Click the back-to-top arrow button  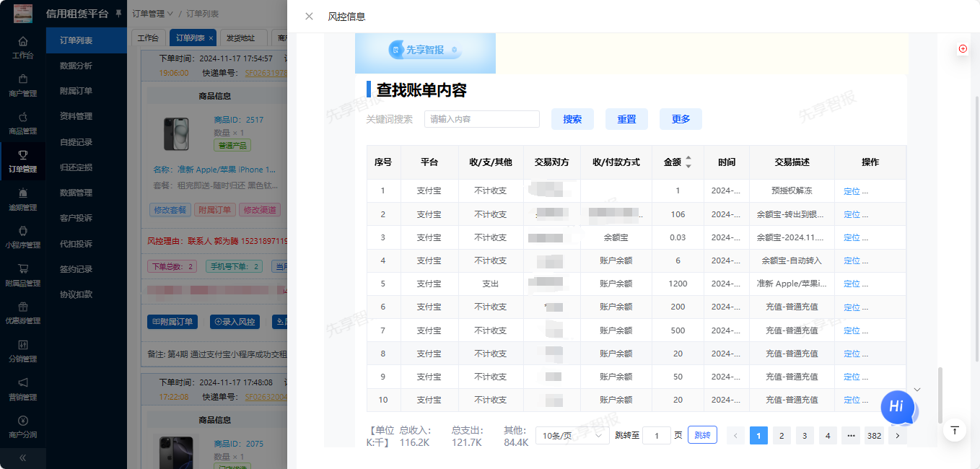point(955,430)
